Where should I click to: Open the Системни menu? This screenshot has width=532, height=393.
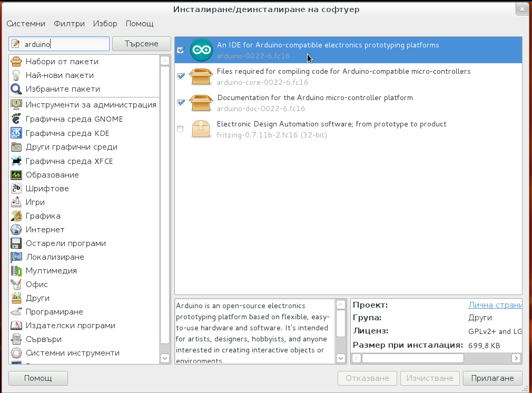[x=26, y=24]
